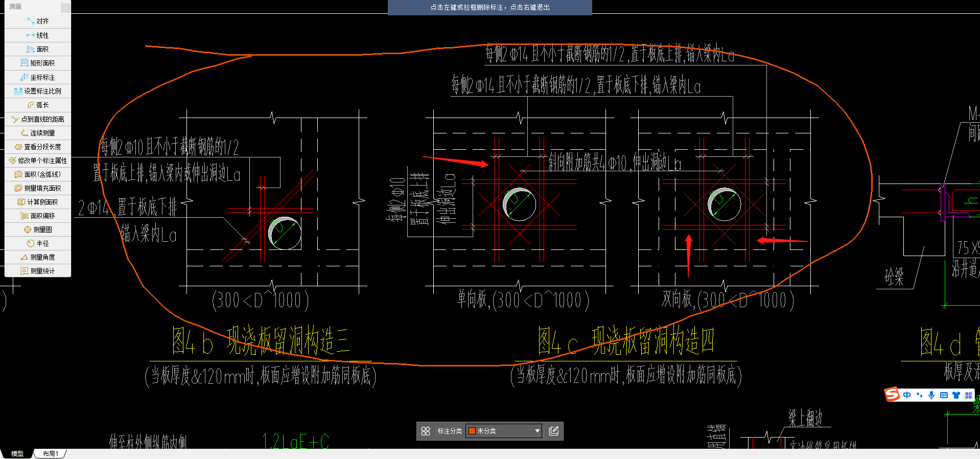Open the Sogou toolbox grid icon
Image resolution: width=980 pixels, height=459 pixels.
pos(968,395)
